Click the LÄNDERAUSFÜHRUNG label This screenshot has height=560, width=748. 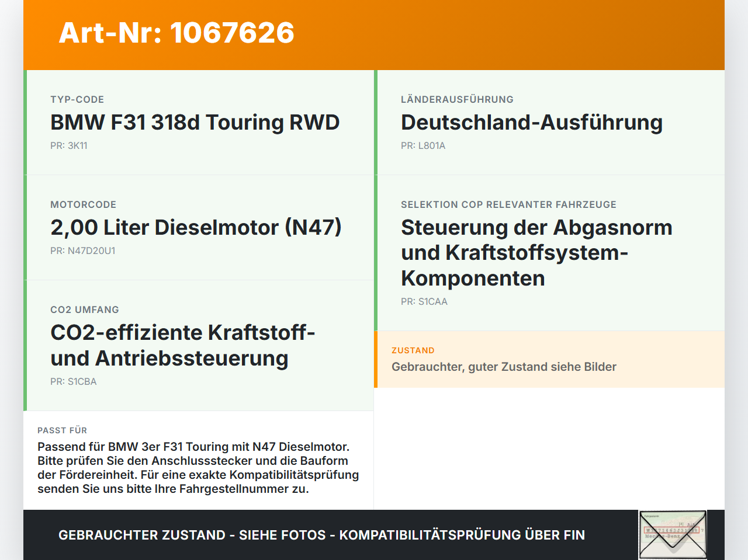pos(457,99)
